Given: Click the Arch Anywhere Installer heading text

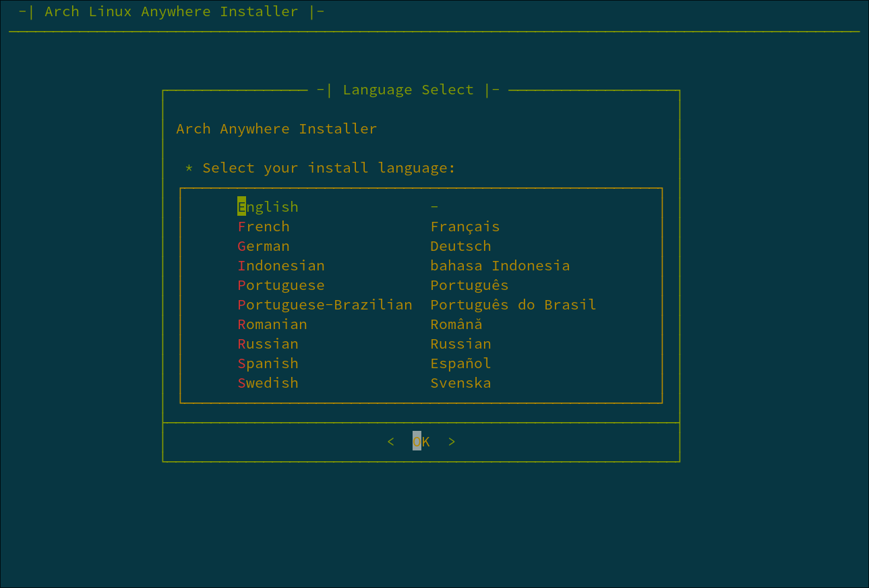Looking at the screenshot, I should click(276, 128).
